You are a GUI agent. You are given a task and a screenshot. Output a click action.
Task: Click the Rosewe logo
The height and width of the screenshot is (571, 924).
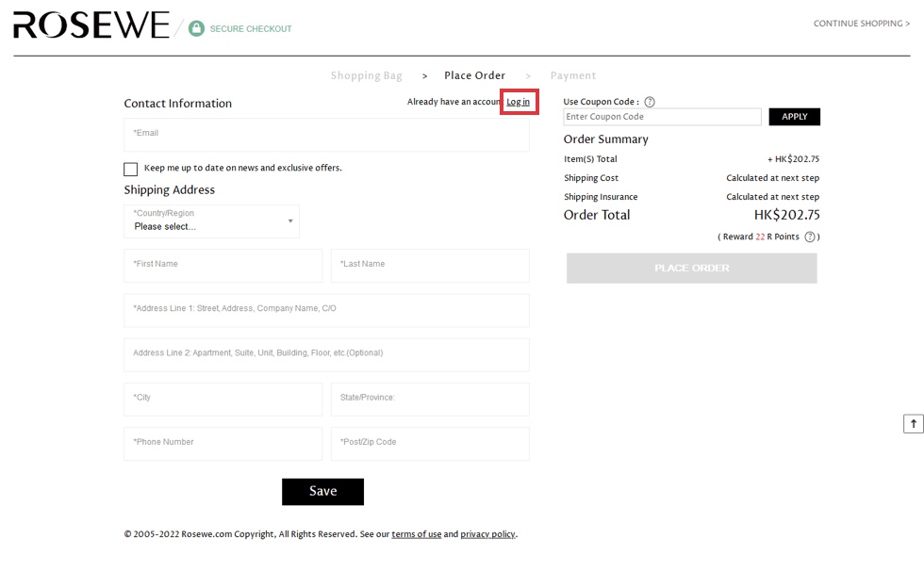(x=91, y=25)
